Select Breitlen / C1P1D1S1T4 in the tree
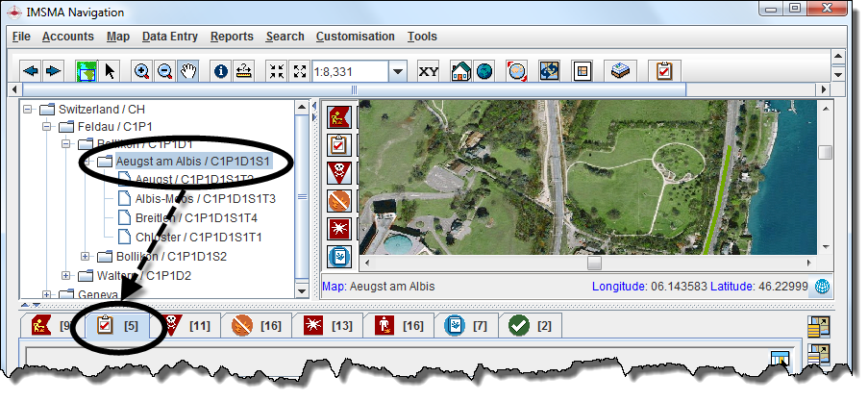 click(x=198, y=217)
